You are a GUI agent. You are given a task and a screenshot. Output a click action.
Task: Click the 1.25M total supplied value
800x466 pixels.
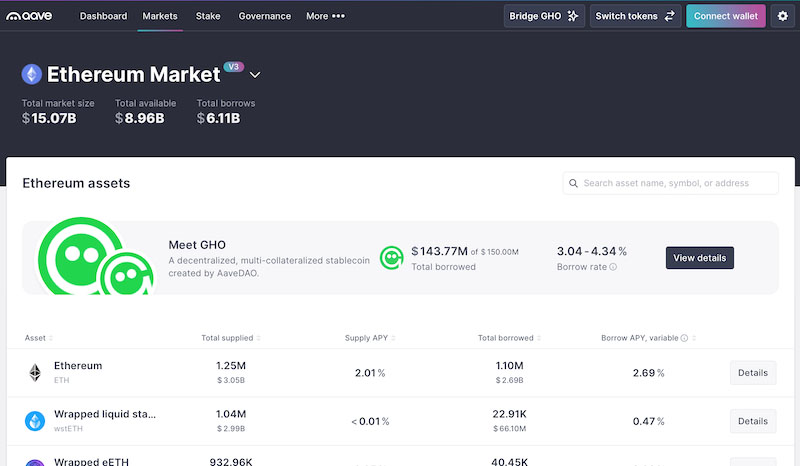click(x=231, y=365)
